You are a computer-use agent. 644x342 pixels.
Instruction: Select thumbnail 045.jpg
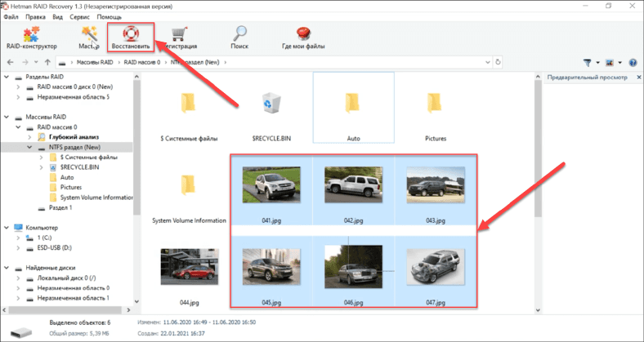coord(271,267)
